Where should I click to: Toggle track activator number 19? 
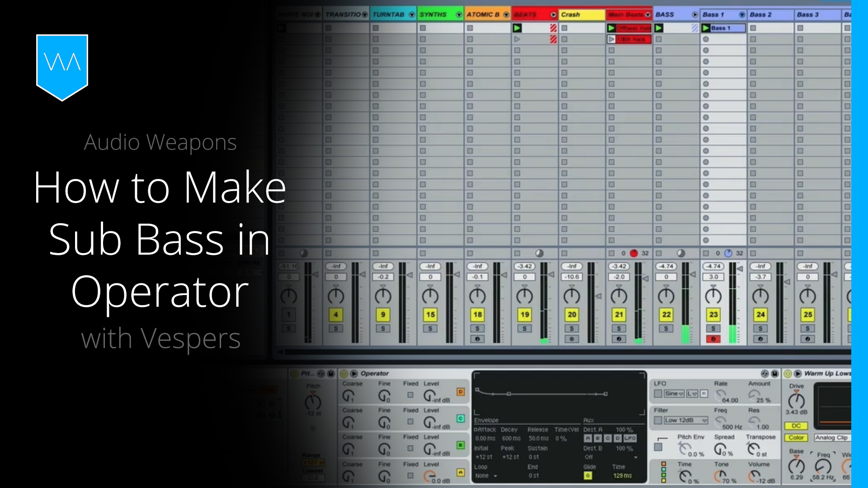524,314
